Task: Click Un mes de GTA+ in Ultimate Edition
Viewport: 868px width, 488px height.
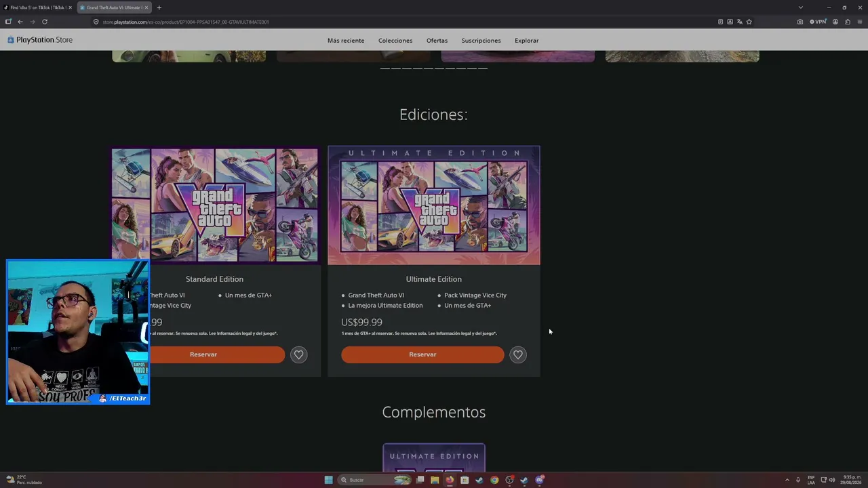Action: coord(468,306)
